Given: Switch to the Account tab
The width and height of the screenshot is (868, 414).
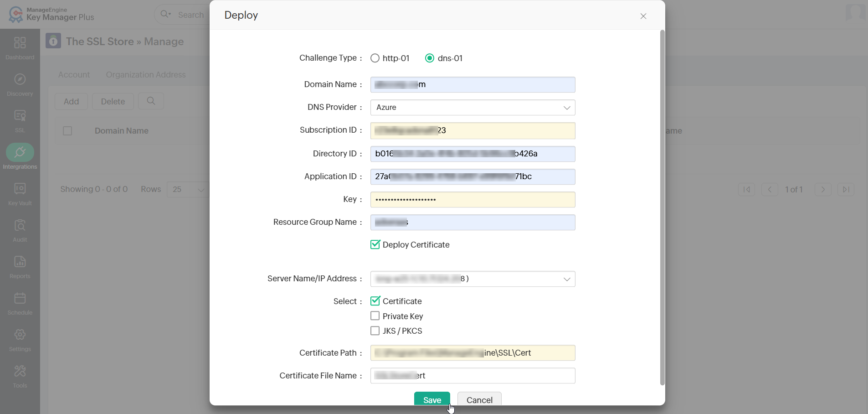Looking at the screenshot, I should tap(74, 74).
